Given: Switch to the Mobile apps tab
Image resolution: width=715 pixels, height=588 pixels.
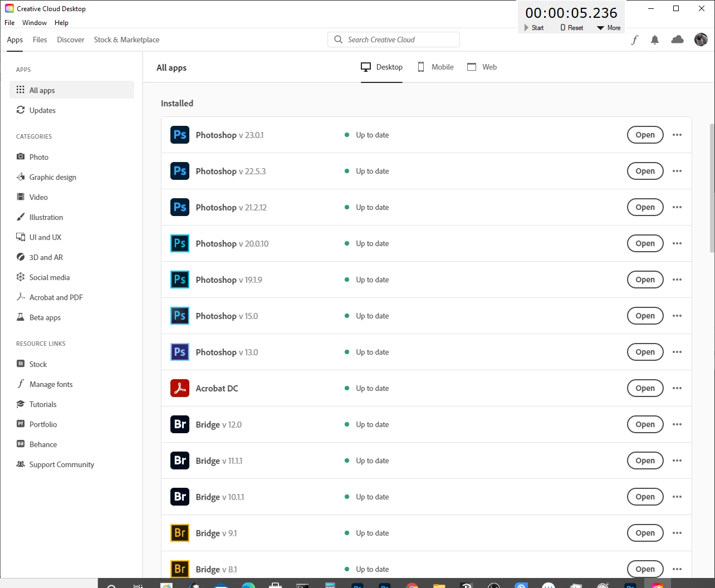Looking at the screenshot, I should [x=435, y=67].
